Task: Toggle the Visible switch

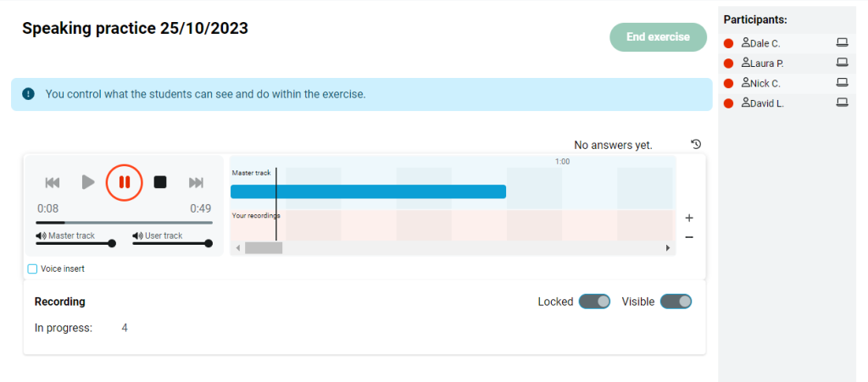Action: coord(676,302)
